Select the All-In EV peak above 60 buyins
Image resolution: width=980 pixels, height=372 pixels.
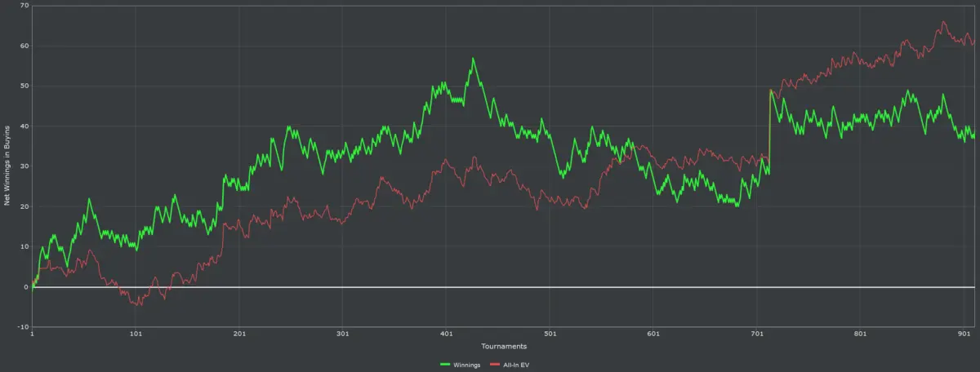click(943, 22)
